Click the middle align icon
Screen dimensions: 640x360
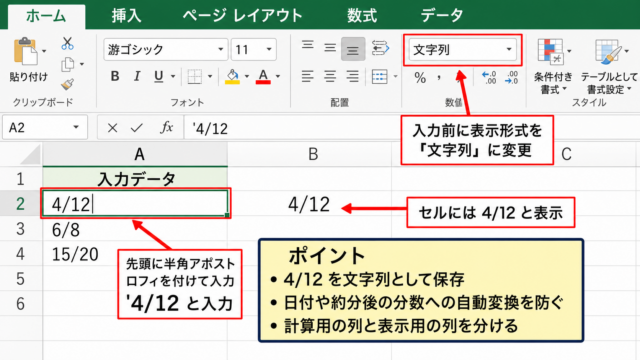(330, 48)
